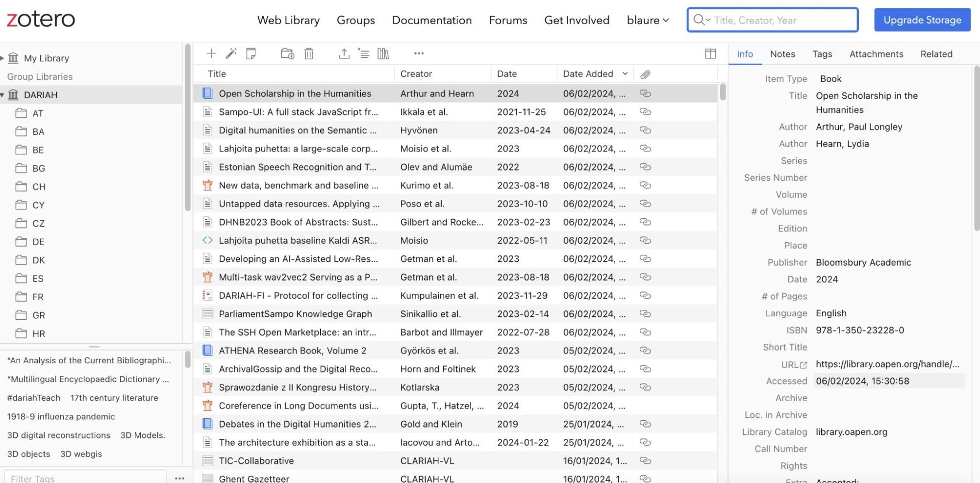
Task: Toggle the #dariahTeach tag filter
Action: [x=33, y=398]
